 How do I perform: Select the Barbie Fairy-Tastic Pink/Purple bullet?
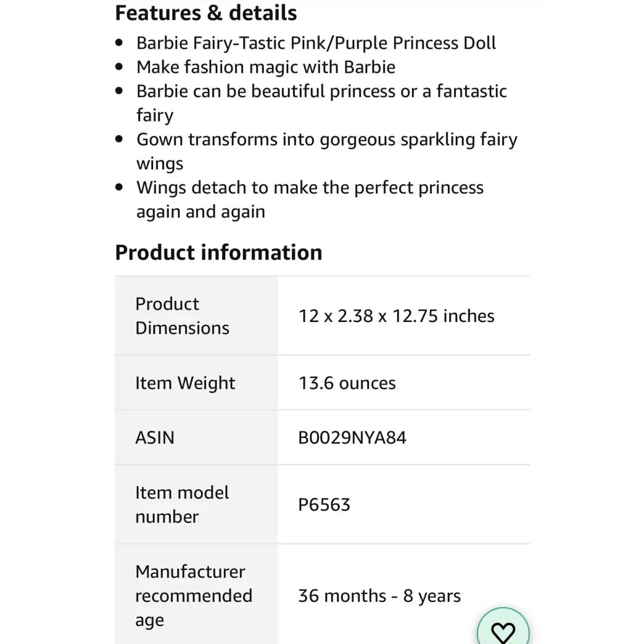tap(316, 43)
